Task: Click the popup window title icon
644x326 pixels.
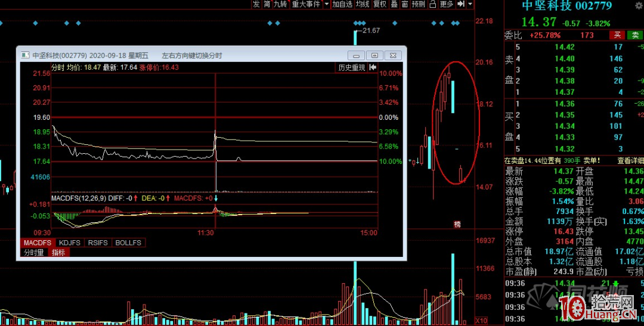Action: 26,55
